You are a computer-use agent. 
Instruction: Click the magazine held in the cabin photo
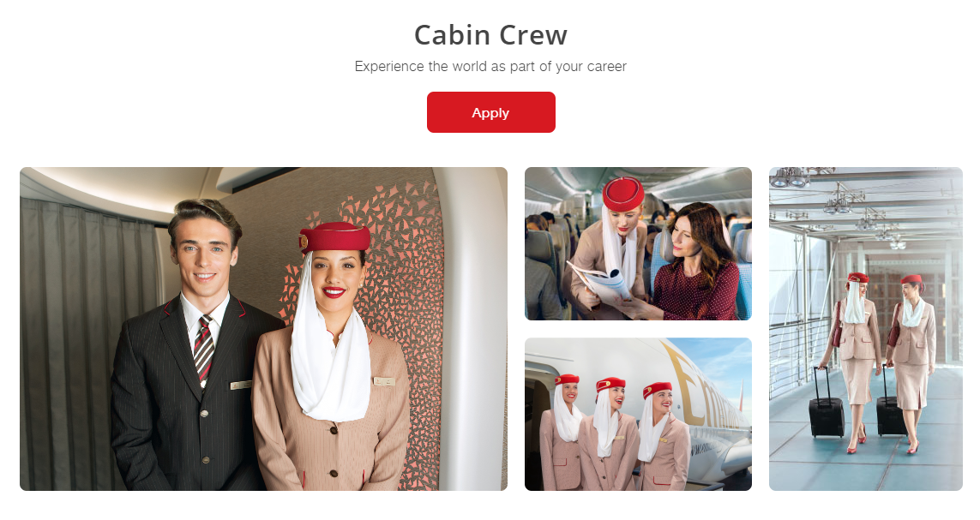600,281
